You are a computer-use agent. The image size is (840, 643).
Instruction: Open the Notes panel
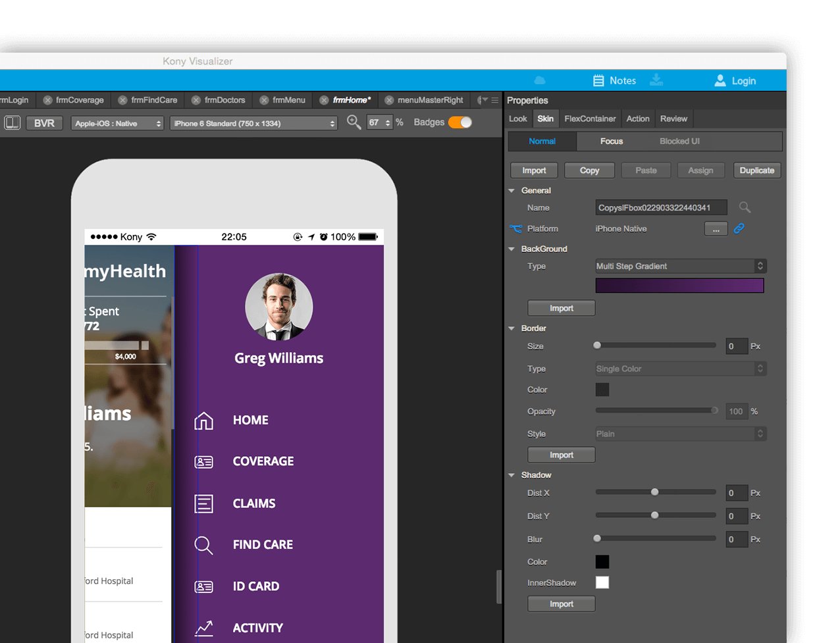point(614,80)
